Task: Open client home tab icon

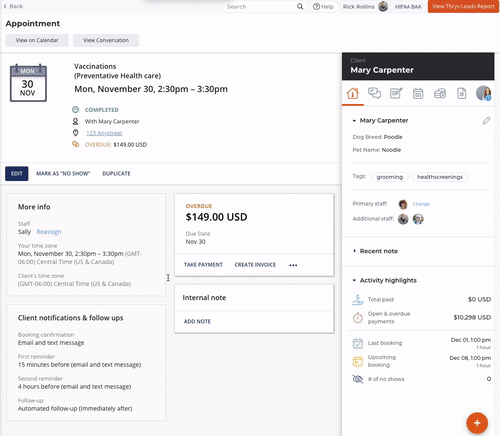Action: pyautogui.click(x=353, y=93)
